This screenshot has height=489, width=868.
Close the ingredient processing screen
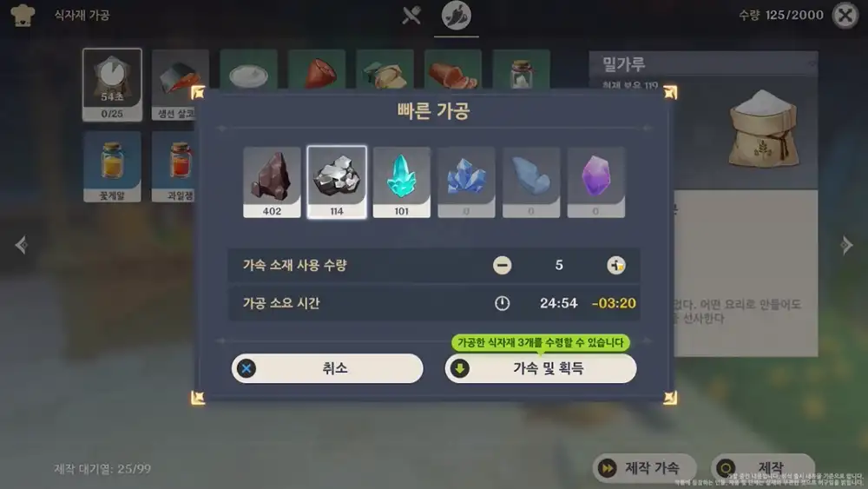845,16
